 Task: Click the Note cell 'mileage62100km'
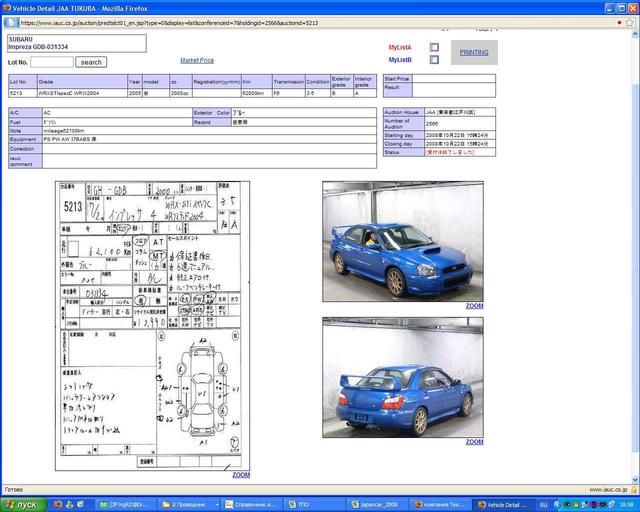[x=209, y=131]
